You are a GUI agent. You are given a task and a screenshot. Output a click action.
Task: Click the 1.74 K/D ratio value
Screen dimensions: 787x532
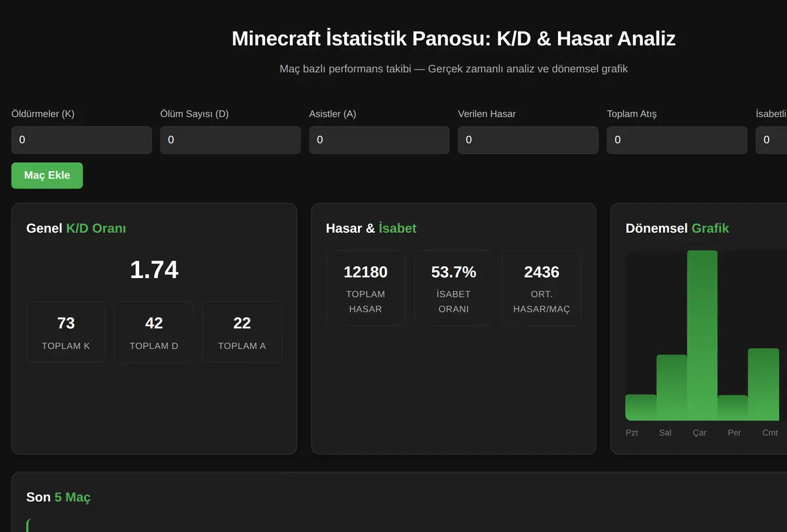(154, 270)
